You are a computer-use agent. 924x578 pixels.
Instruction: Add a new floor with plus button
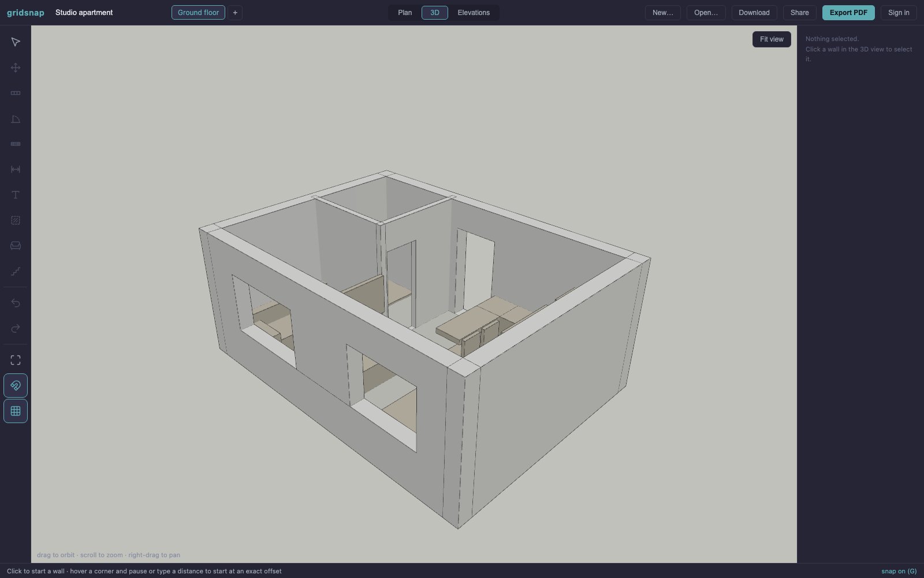(235, 13)
